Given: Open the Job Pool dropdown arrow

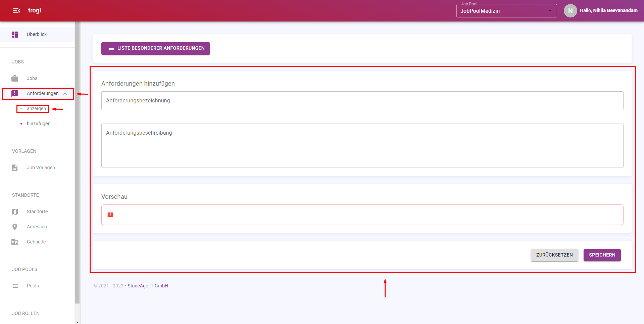Looking at the screenshot, I should coord(550,11).
